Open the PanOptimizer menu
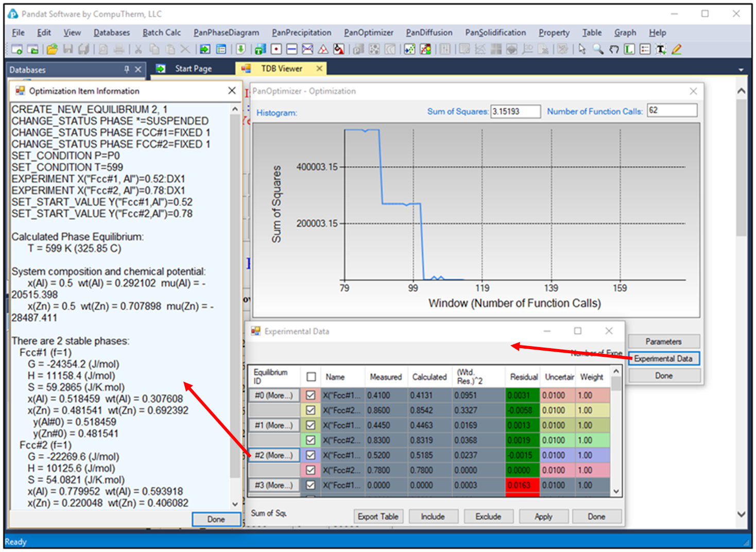The image size is (756, 552). 369,32
